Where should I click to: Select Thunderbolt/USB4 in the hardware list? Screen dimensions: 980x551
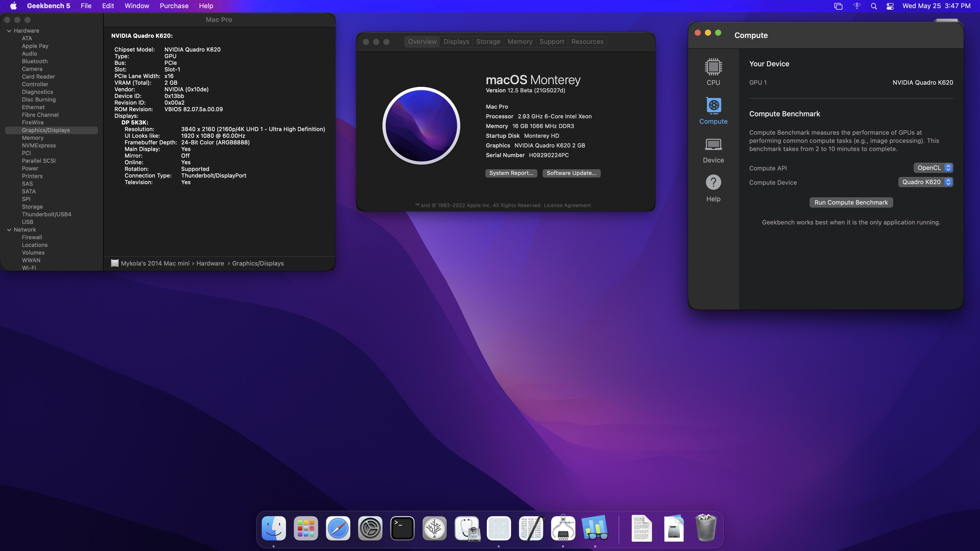pyautogui.click(x=46, y=215)
